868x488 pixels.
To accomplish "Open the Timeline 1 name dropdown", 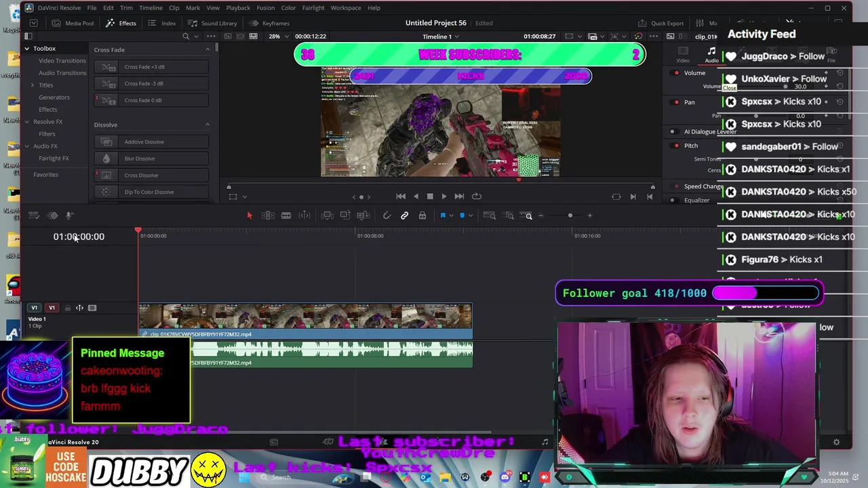I will click(441, 37).
